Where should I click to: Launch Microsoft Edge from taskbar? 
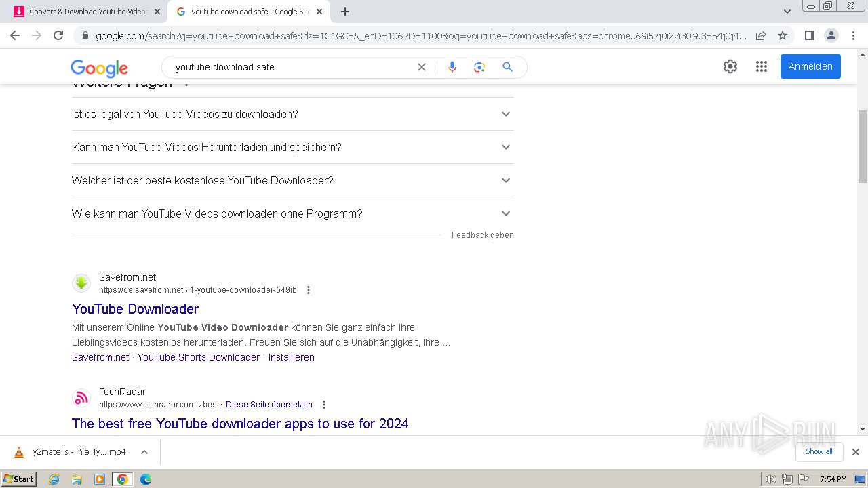[x=146, y=479]
